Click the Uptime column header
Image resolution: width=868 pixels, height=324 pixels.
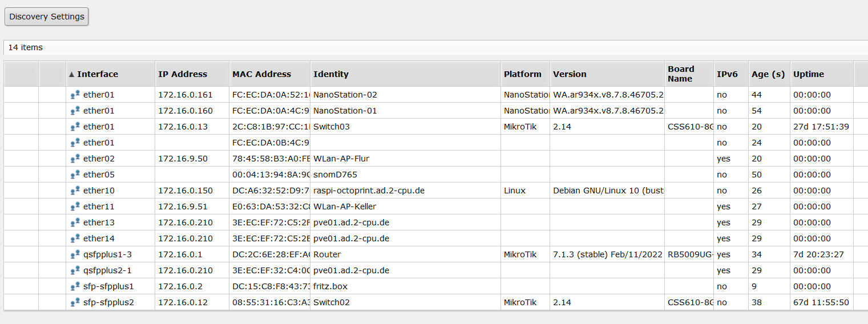point(809,74)
